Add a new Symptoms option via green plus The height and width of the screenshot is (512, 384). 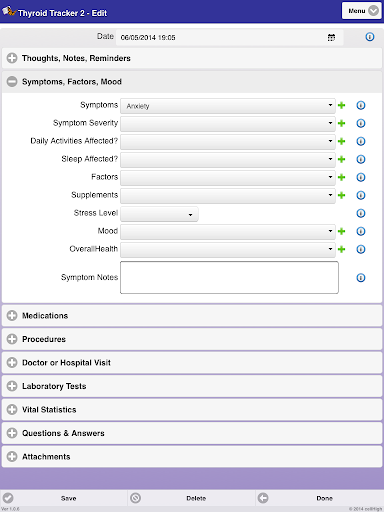click(341, 105)
